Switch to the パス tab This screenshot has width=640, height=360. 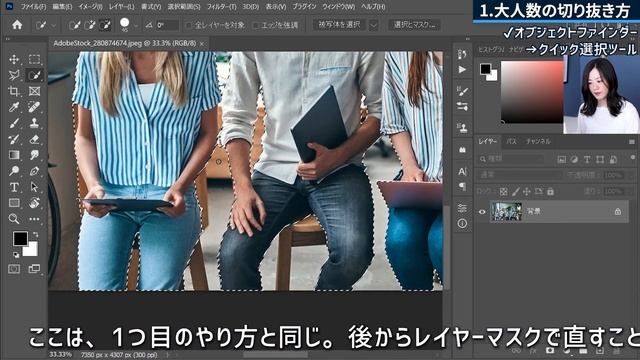coord(511,142)
